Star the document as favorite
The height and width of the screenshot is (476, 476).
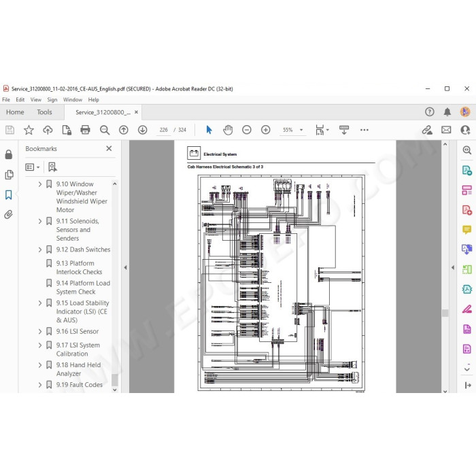pyautogui.click(x=29, y=130)
